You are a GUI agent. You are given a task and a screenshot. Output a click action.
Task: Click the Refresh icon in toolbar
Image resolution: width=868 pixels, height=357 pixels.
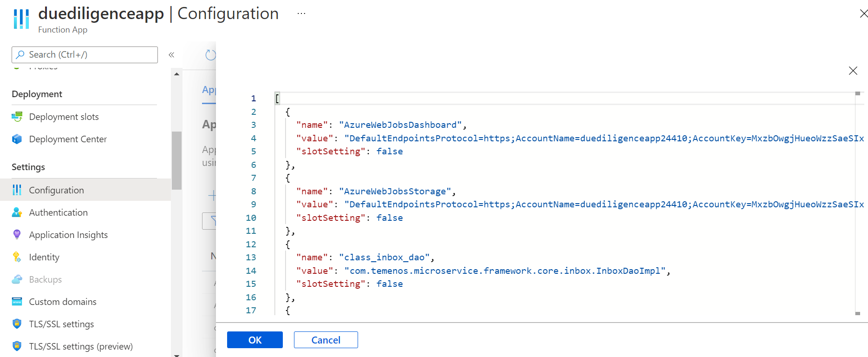click(x=210, y=55)
